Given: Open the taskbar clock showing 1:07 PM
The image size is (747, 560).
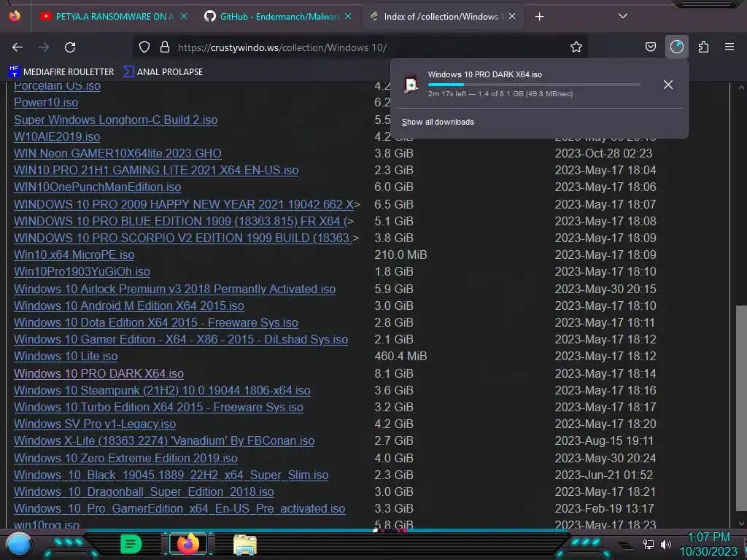Looking at the screenshot, I should point(708,544).
